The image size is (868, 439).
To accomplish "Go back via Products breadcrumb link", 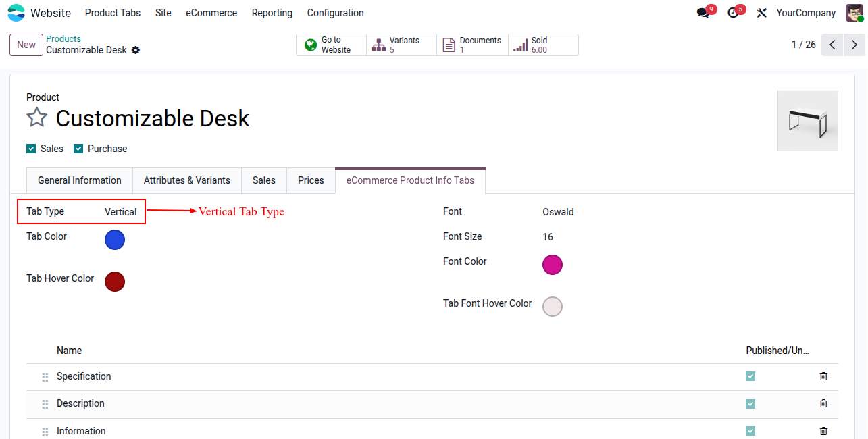I will click(x=63, y=39).
